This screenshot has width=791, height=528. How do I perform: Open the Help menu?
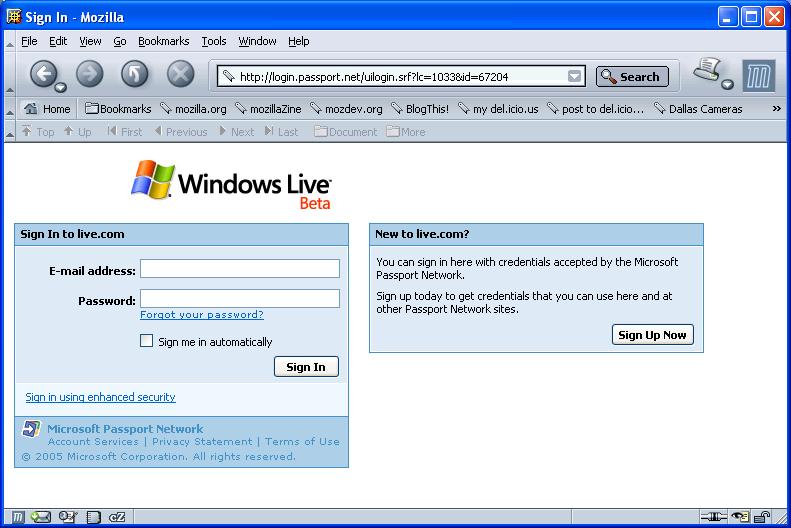coord(299,41)
